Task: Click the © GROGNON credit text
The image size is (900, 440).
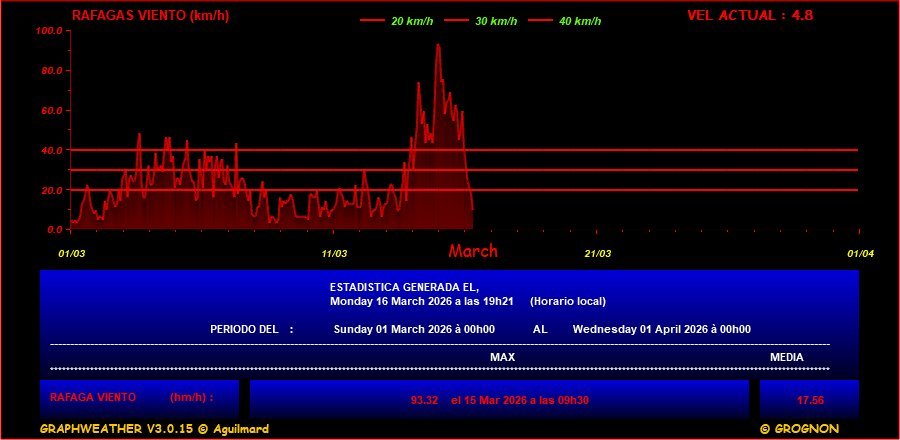Action: 798,429
